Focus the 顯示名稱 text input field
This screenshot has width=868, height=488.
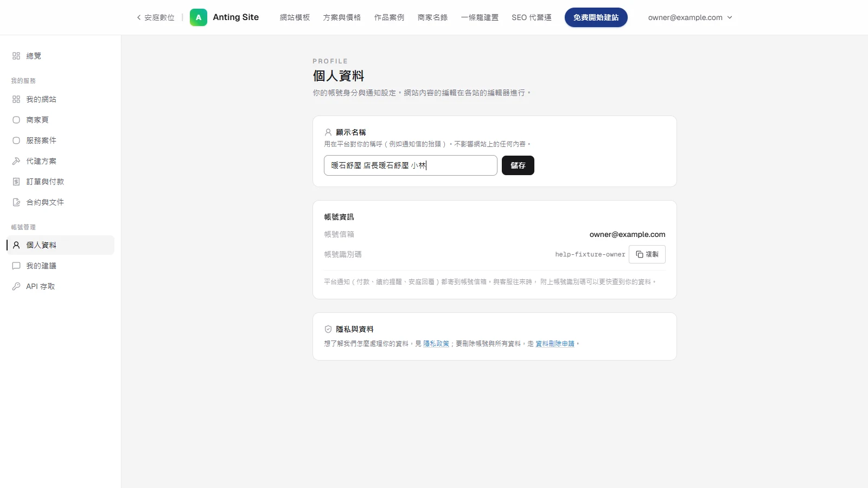click(x=411, y=165)
